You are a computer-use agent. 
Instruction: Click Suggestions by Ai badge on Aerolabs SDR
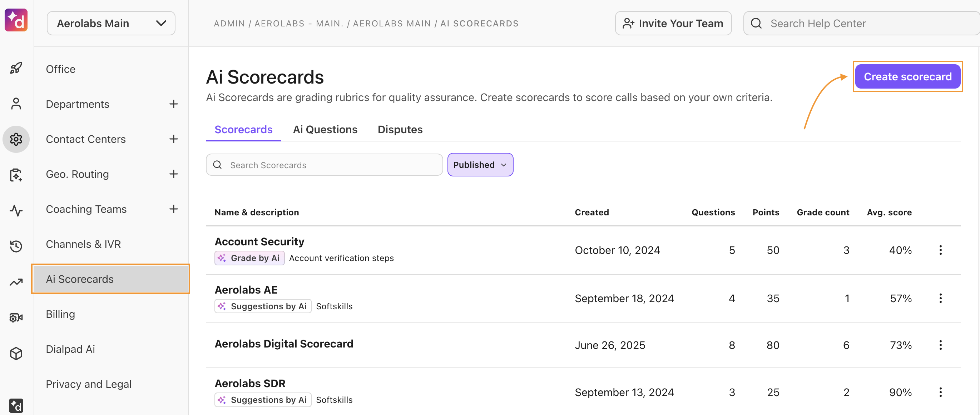coord(263,400)
